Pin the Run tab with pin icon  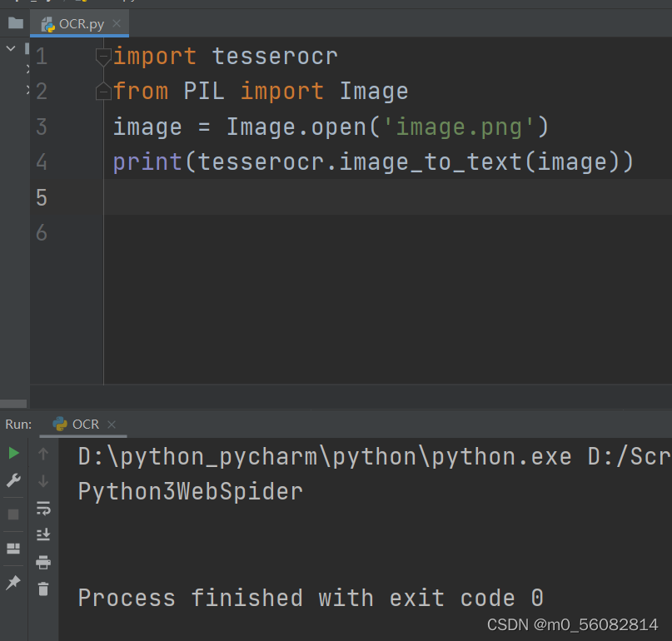(13, 582)
